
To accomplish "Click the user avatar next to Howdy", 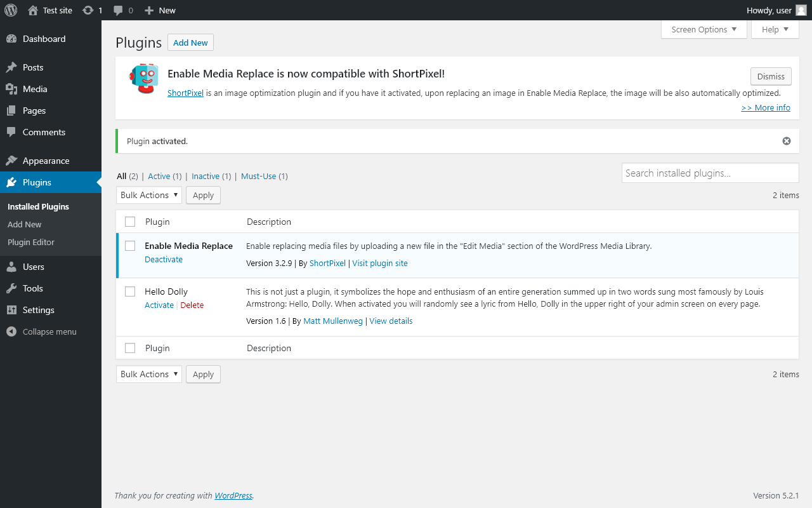I will coord(801,10).
